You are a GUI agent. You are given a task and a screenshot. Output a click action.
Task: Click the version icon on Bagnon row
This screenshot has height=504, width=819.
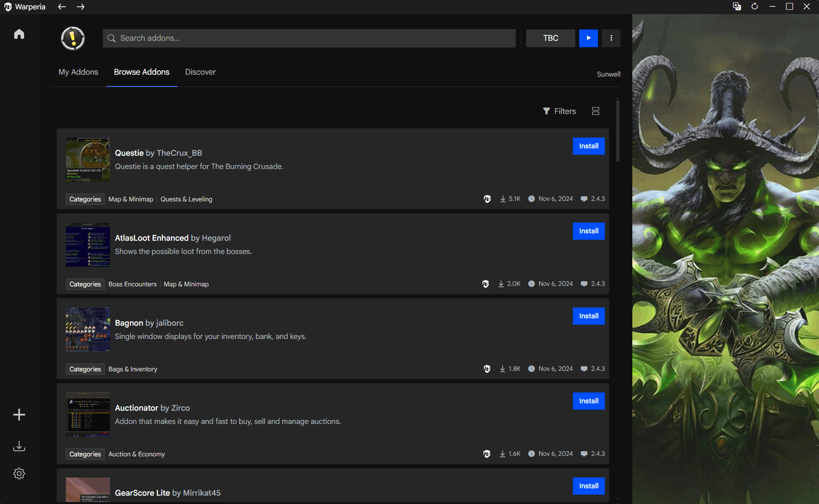point(584,369)
